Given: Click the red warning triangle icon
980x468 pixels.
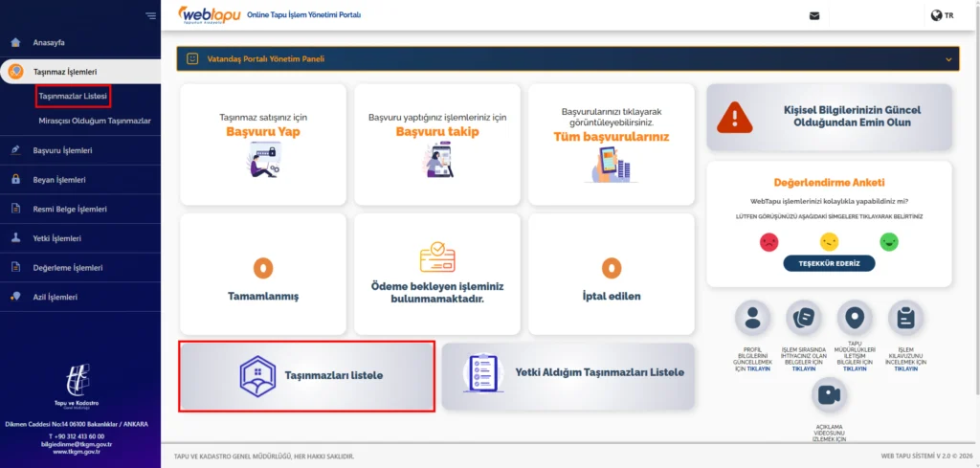Looking at the screenshot, I should (x=734, y=118).
